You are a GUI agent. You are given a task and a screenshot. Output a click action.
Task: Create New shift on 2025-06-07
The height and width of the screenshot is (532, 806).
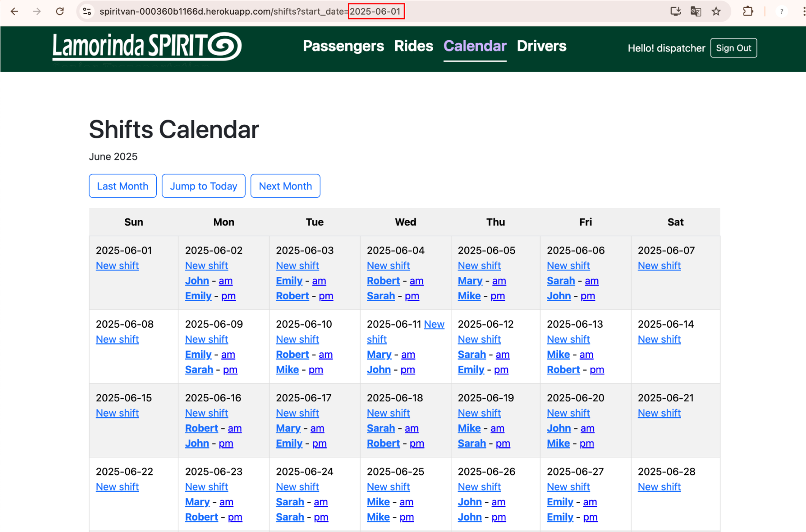click(659, 266)
